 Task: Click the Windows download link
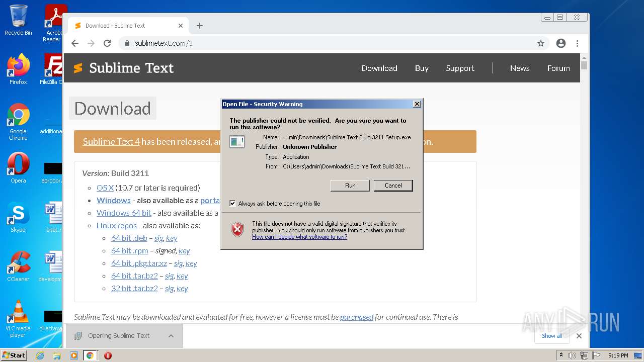[x=114, y=200]
